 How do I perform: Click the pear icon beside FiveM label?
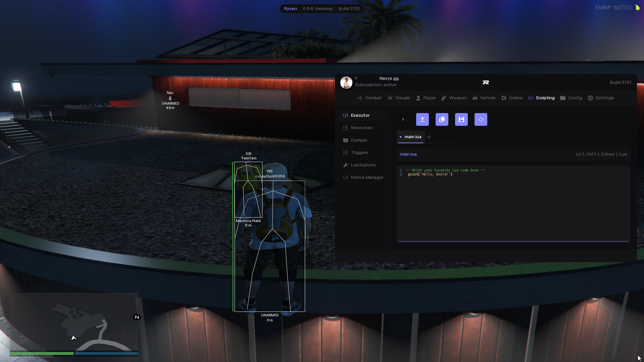[x=637, y=7]
